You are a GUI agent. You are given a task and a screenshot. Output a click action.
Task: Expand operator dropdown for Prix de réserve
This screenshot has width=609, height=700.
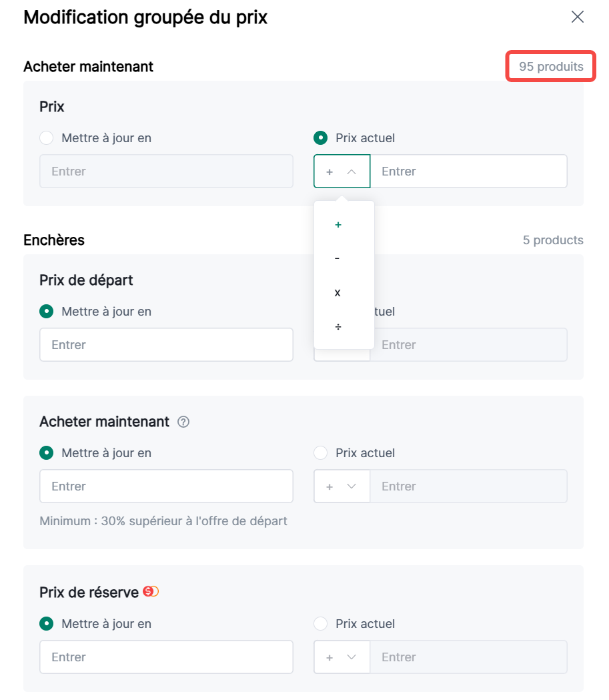tap(342, 657)
